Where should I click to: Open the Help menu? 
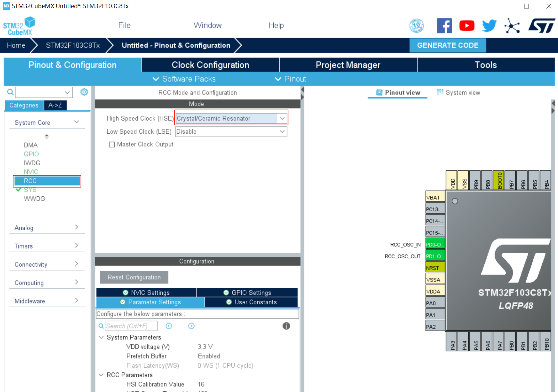point(276,25)
